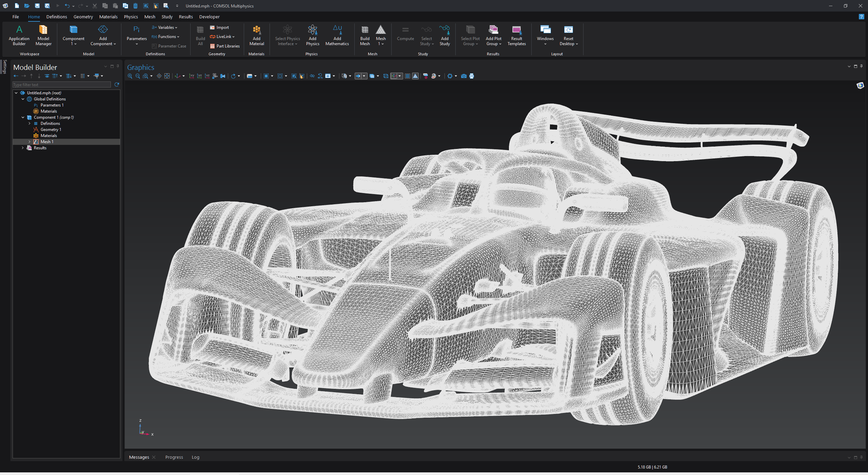Open the Mesh ribbon tab
This screenshot has height=475, width=868.
click(x=150, y=17)
